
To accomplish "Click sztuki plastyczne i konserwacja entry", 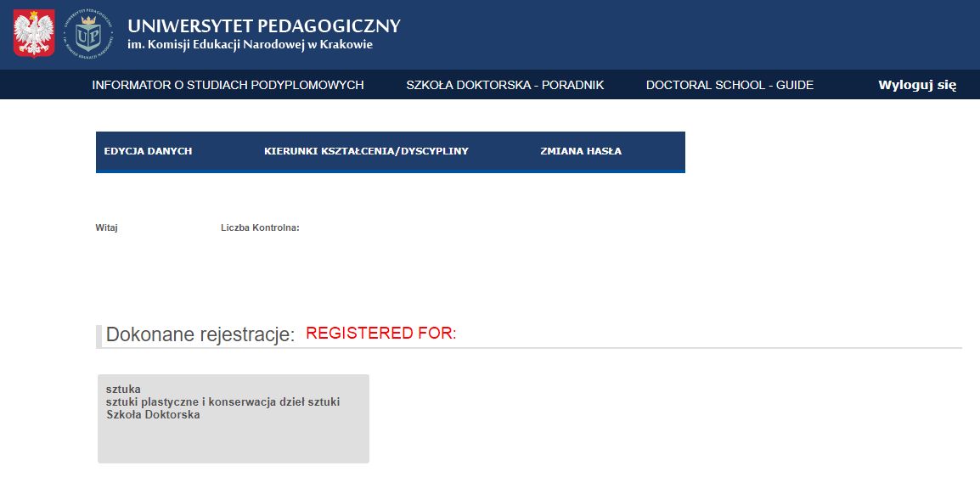I will [222, 402].
